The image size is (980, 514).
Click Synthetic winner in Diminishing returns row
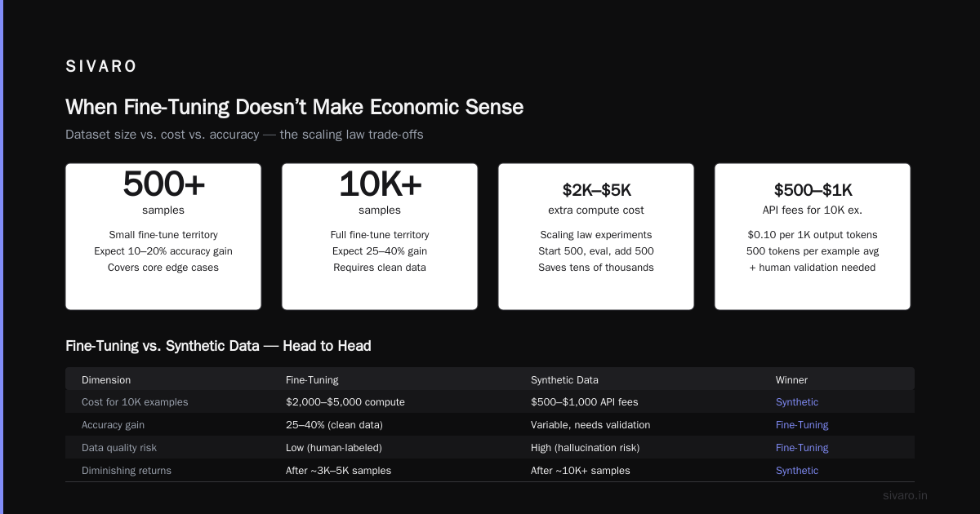point(797,471)
